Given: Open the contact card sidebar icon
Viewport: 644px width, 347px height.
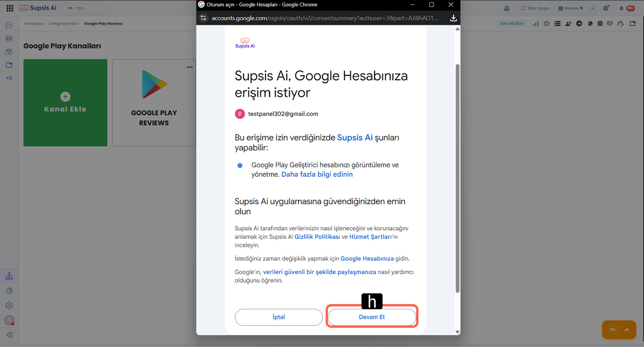Looking at the screenshot, I should [x=9, y=39].
